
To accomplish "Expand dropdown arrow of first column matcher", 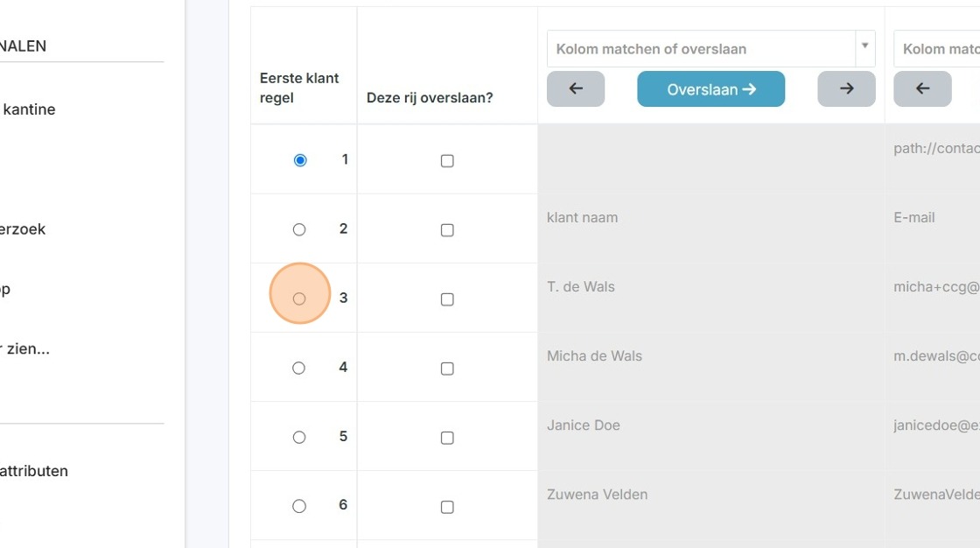I will [865, 46].
